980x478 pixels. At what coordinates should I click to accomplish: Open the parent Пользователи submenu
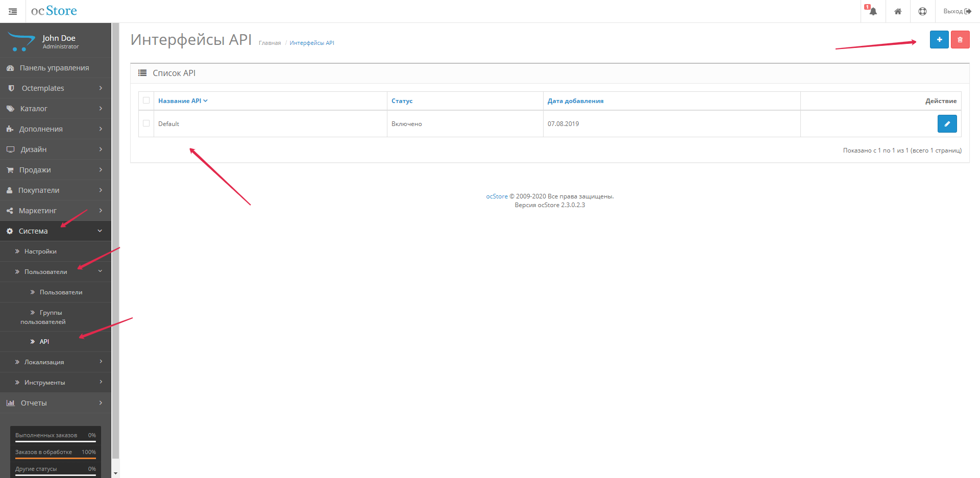pos(56,272)
